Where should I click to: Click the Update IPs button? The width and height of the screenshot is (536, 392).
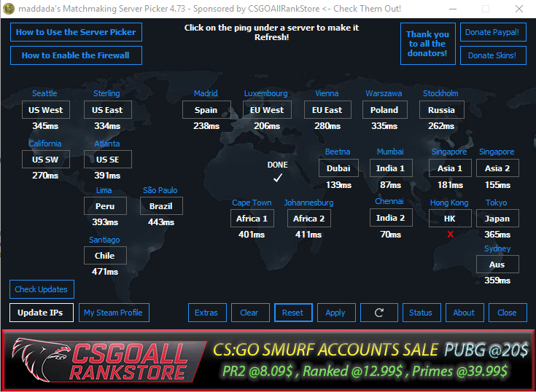coord(42,313)
